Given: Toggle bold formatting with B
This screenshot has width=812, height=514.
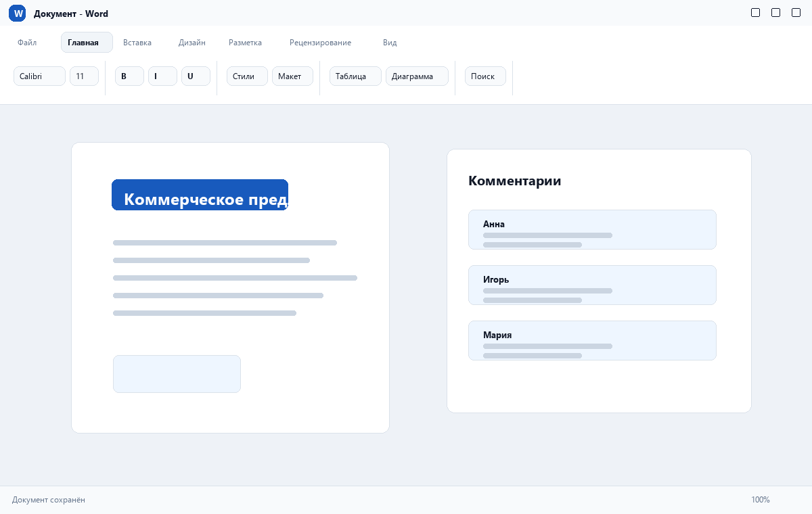Looking at the screenshot, I should click(x=129, y=76).
